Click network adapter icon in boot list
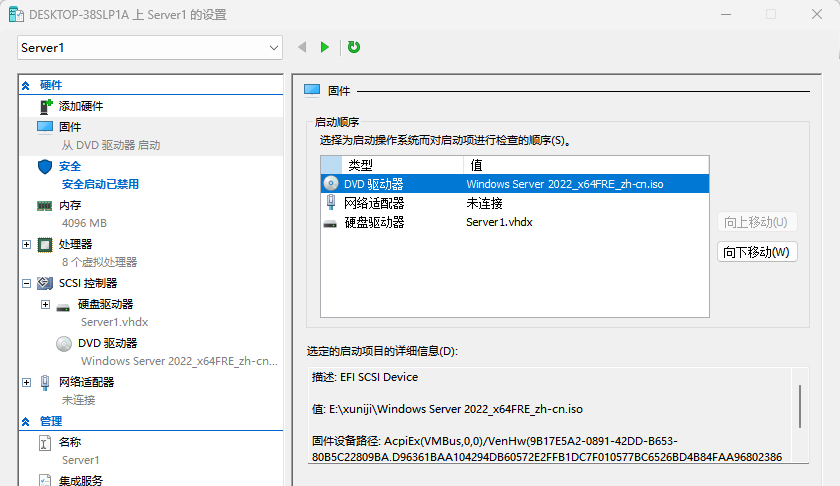The image size is (840, 486). (x=331, y=203)
